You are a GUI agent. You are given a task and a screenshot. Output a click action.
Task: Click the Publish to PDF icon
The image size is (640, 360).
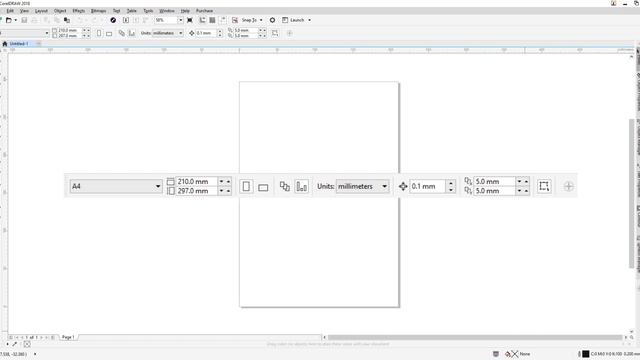pos(146,20)
